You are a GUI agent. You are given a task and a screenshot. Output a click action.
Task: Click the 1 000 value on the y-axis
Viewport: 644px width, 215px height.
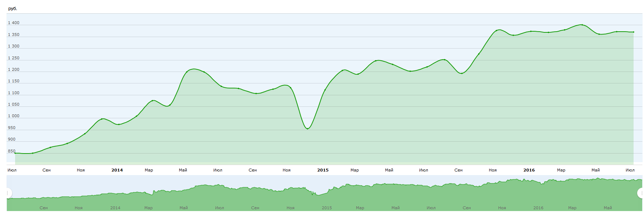[x=14, y=116]
